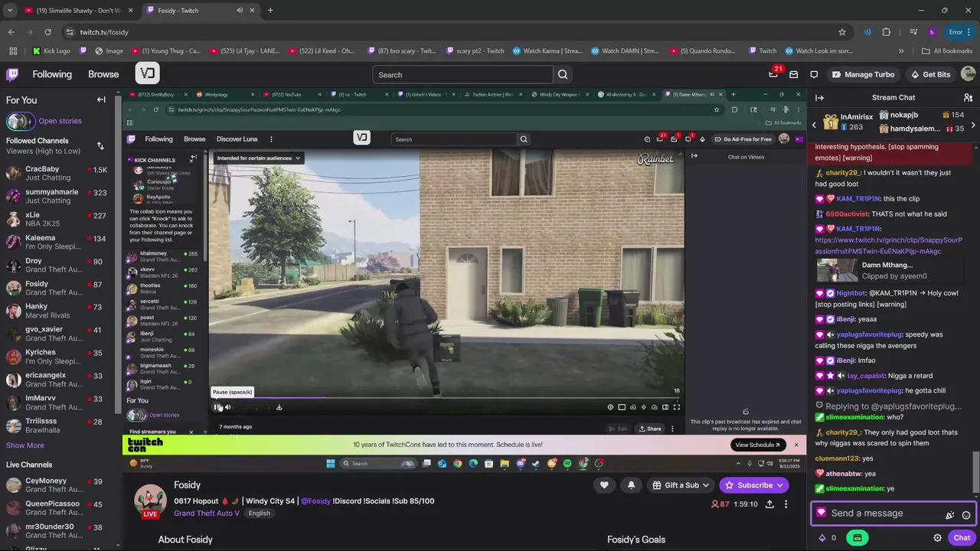Open the black channel logo beside Browse
980x551 pixels.
(147, 73)
